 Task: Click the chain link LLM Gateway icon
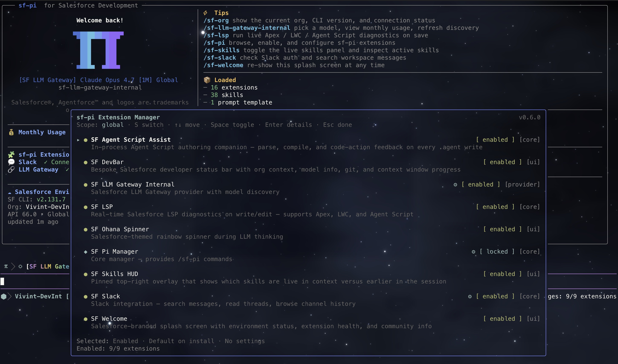coord(11,169)
